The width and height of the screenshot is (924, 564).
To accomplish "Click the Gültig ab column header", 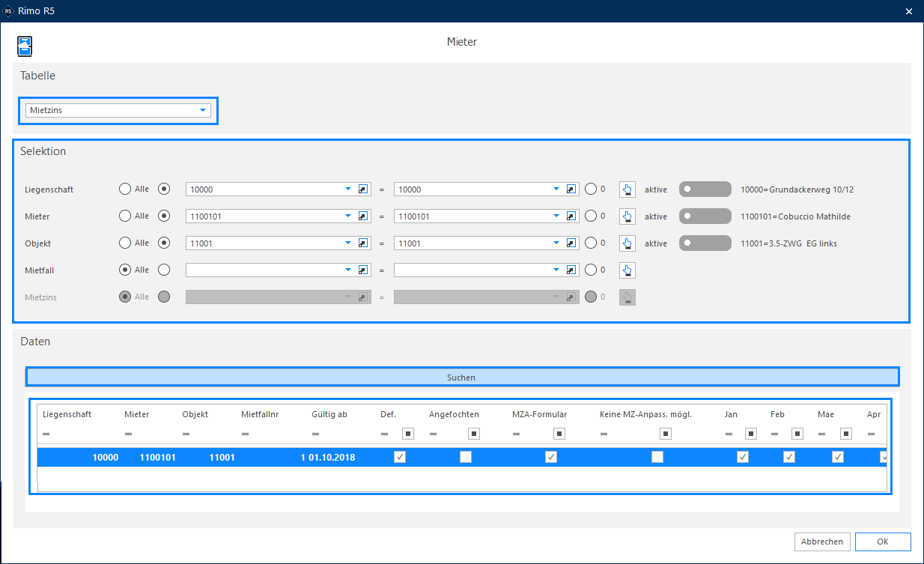I will tap(329, 414).
